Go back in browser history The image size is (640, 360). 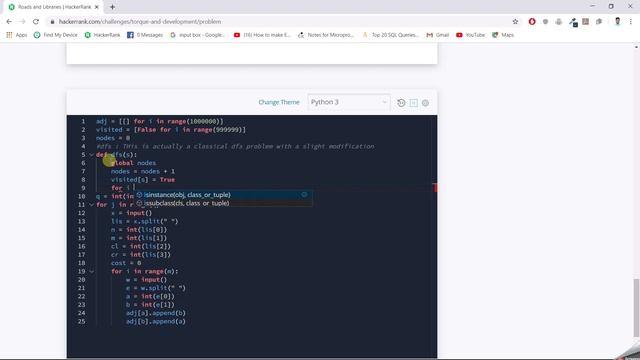coord(9,22)
